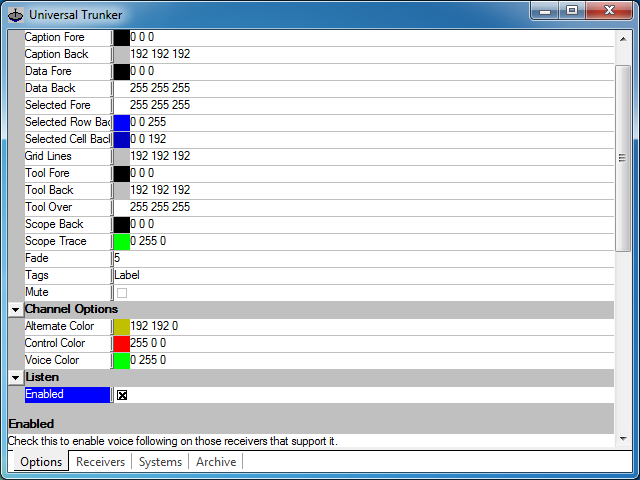Maximize the Universal Trunker window

coord(572,11)
